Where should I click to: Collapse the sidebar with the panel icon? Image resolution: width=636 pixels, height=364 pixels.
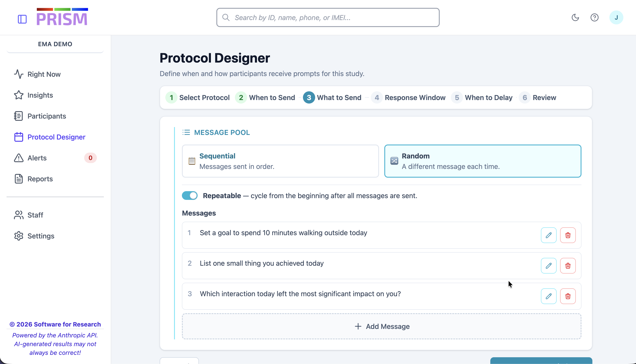22,19
